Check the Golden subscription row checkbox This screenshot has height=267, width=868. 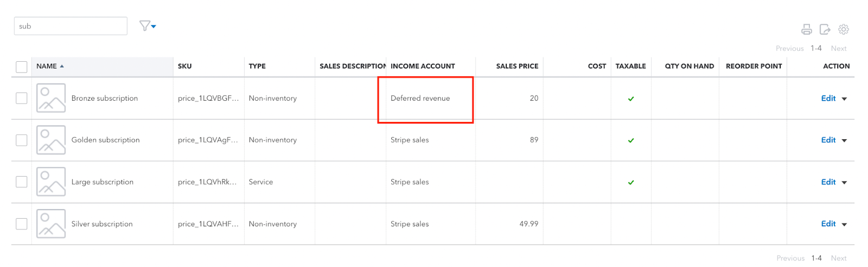point(22,140)
